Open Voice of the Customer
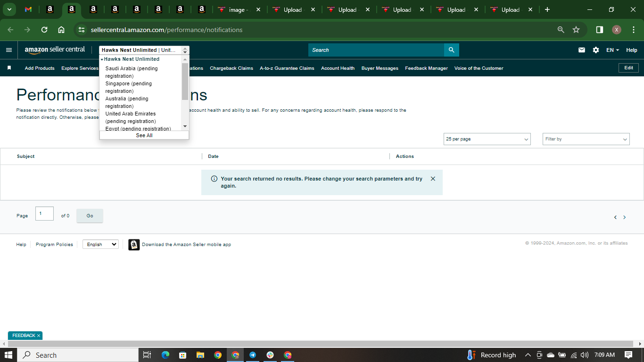Screen dimensions: 644x362 pos(479,68)
